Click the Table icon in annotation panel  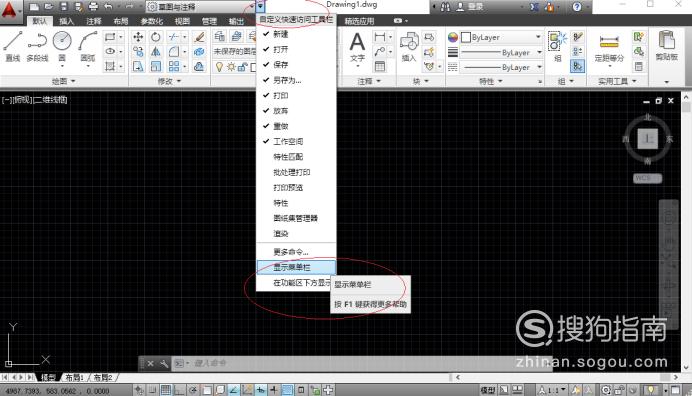coord(380,67)
